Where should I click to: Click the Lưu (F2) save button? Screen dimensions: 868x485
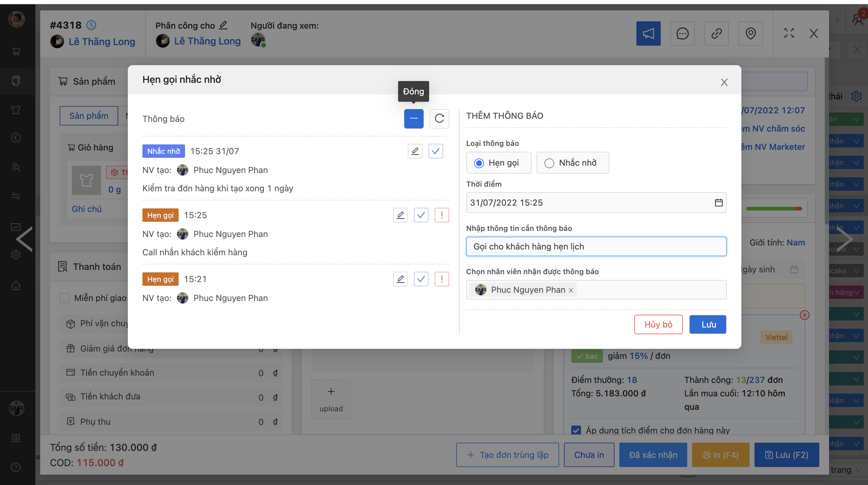pos(786,455)
